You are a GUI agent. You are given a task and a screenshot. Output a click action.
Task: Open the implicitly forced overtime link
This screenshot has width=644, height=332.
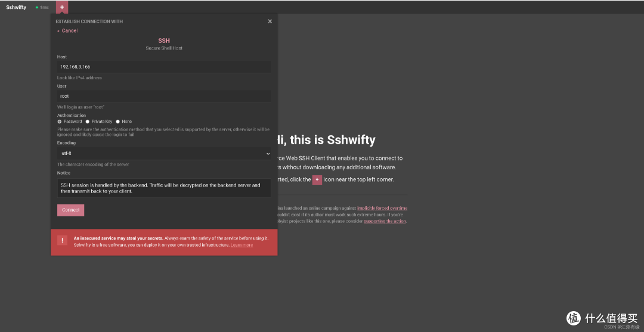pyautogui.click(x=382, y=208)
